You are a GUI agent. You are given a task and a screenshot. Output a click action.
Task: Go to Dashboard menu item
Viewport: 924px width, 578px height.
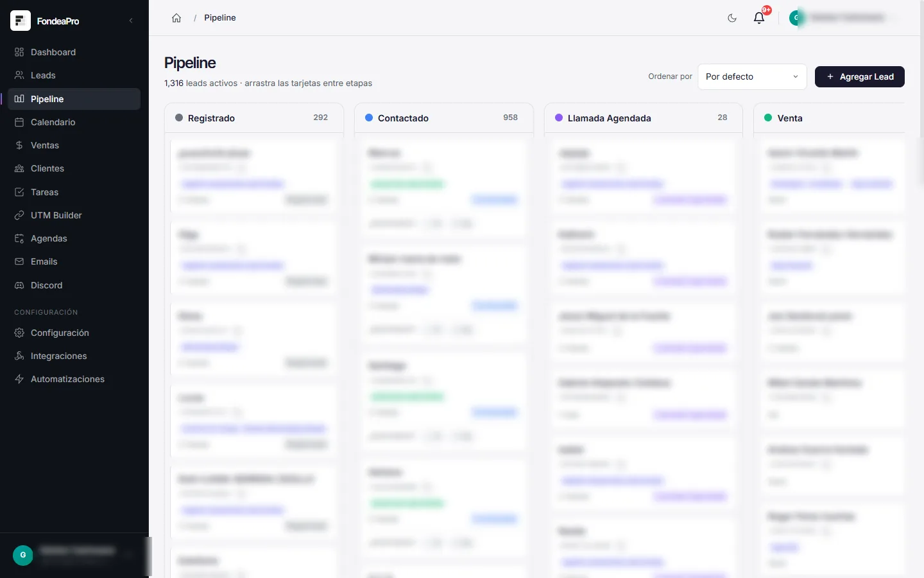[74, 52]
